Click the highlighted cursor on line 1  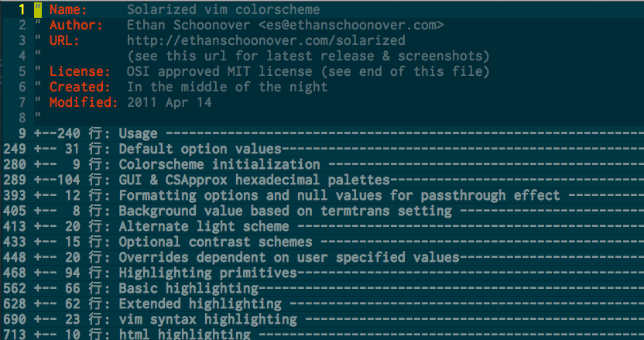38,9
